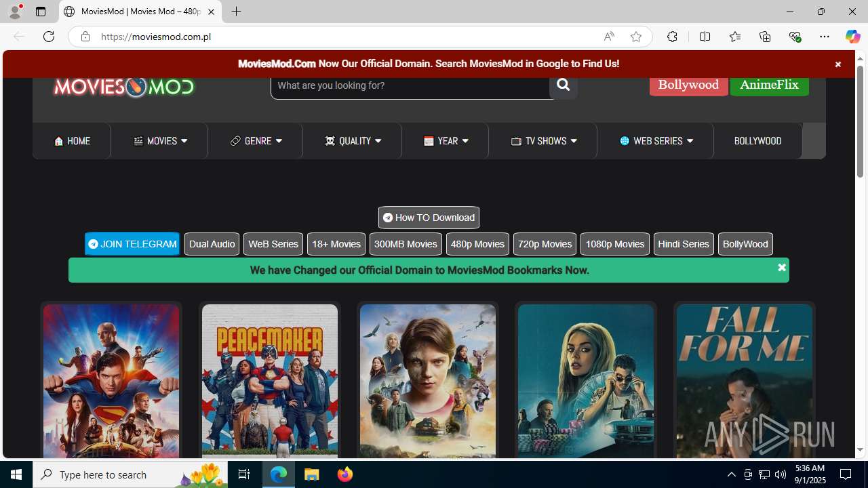Open Settings and more menu
The image size is (868, 488).
coord(825,37)
